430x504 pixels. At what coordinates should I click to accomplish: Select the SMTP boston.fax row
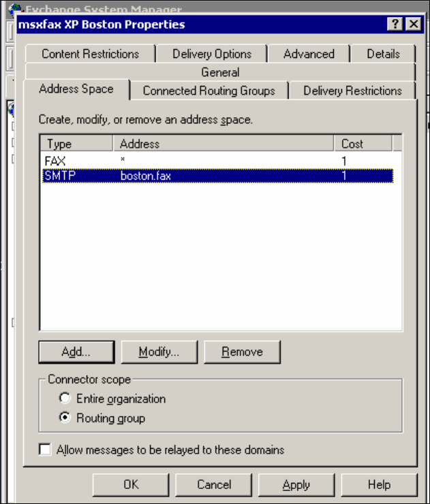pyautogui.click(x=218, y=176)
